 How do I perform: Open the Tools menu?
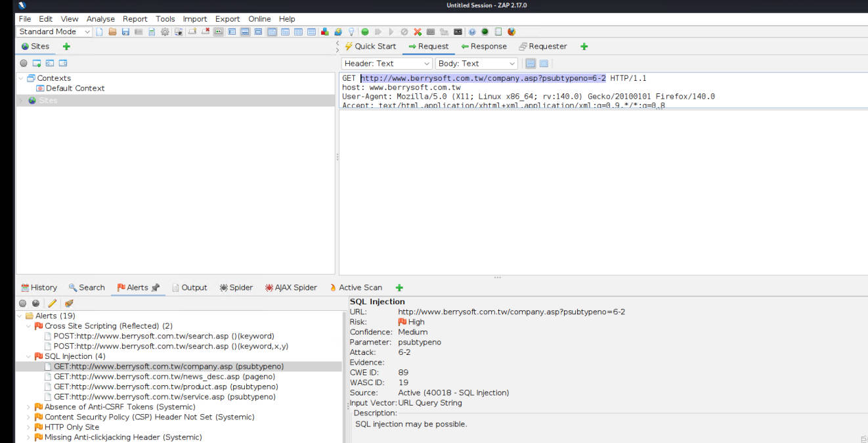click(165, 19)
